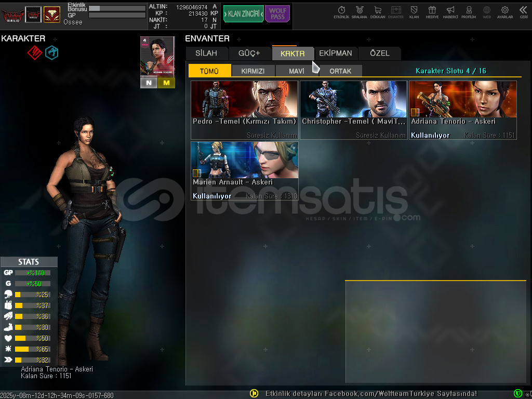532x399 pixels.
Task: Click Kullanılıyor label on Marien card
Action: pos(212,196)
